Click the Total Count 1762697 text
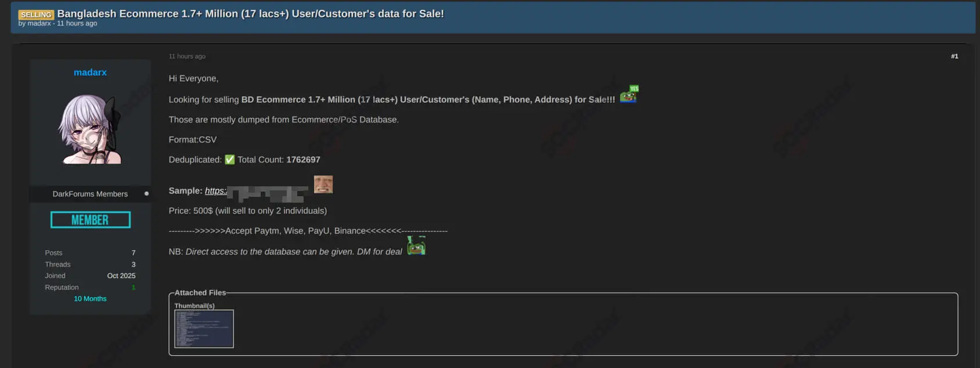Viewport: 980px width, 368px height. click(x=279, y=160)
